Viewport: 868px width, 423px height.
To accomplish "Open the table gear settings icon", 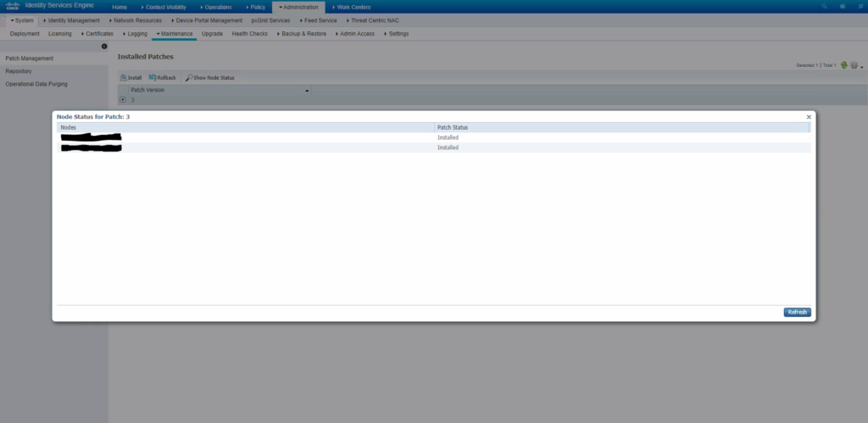I will pyautogui.click(x=854, y=64).
